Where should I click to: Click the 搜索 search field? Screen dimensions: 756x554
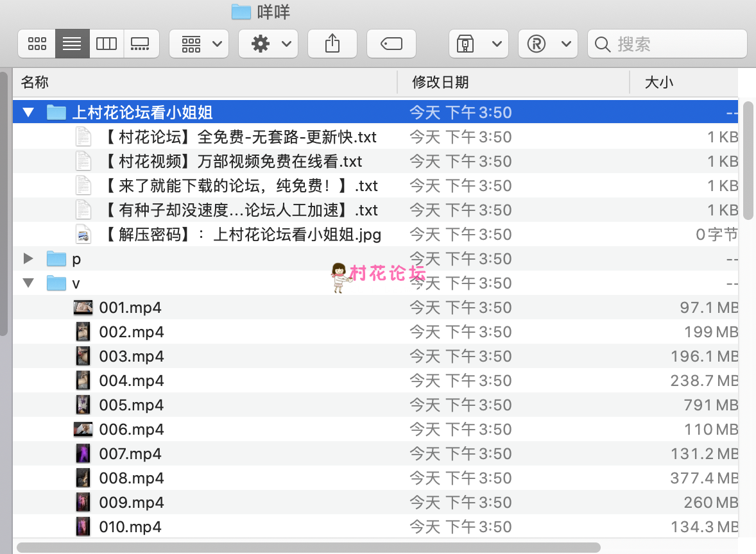point(667,44)
